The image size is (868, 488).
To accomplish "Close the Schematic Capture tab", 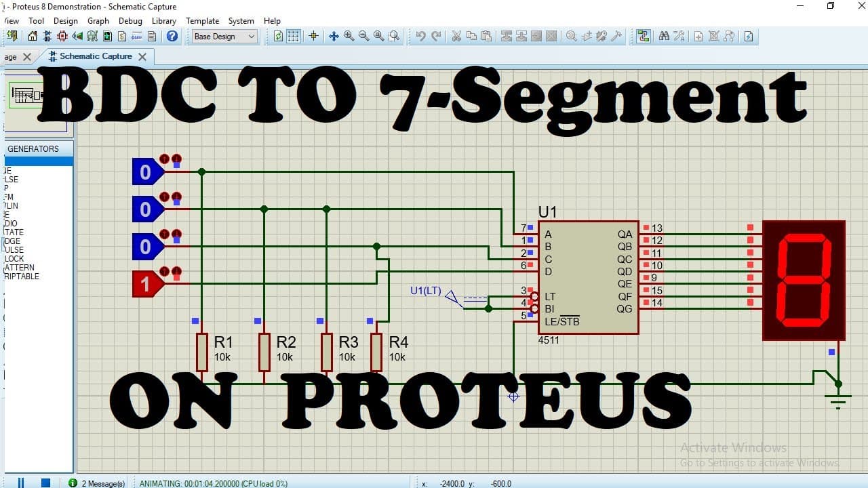I will [x=142, y=57].
